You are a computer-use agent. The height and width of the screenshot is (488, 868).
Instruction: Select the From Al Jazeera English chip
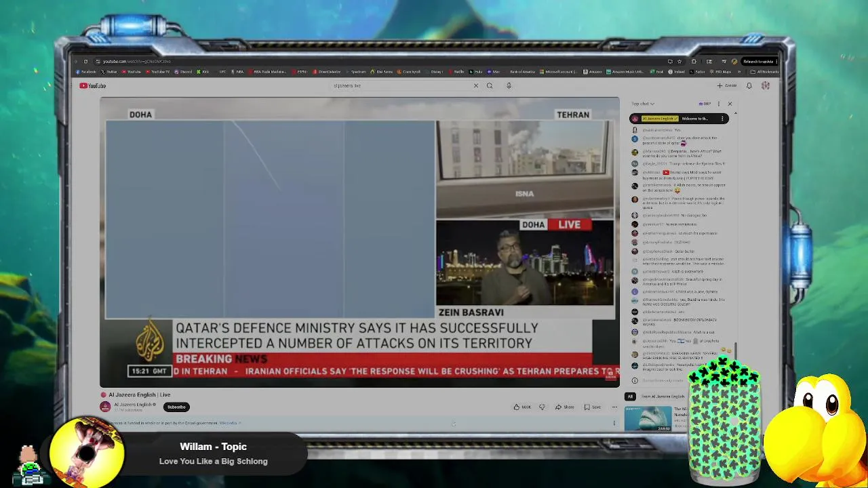tap(663, 396)
